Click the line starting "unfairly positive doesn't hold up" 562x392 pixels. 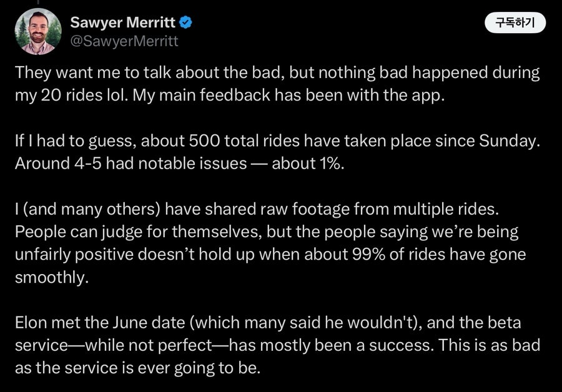pos(270,255)
